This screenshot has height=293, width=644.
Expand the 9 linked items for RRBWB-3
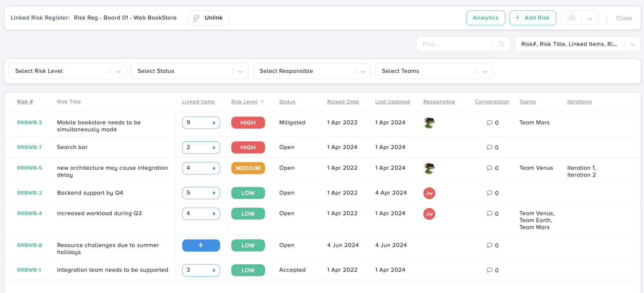201,123
